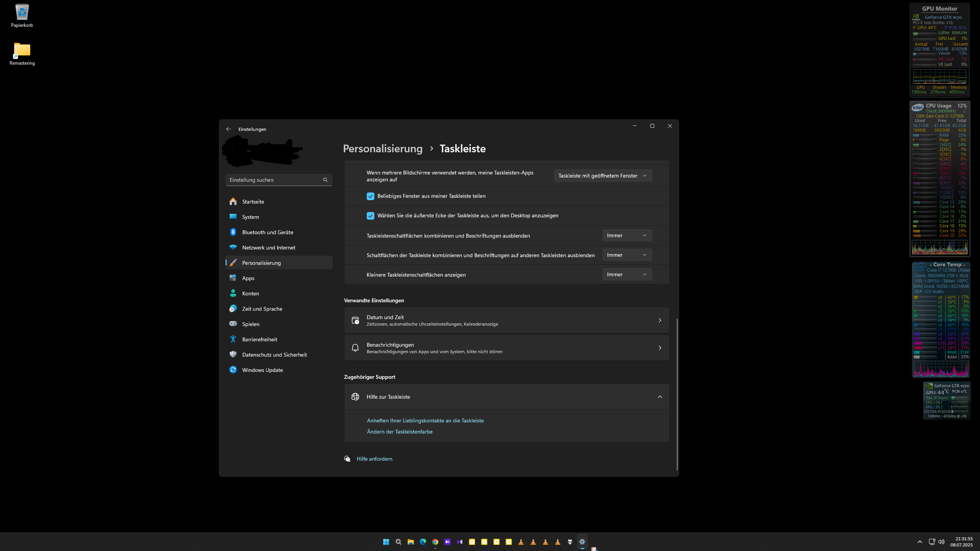The height and width of the screenshot is (551, 980).
Task: Open the Immer dropdown for Taskleistenschaltflächen kombinieren
Action: coord(627,235)
